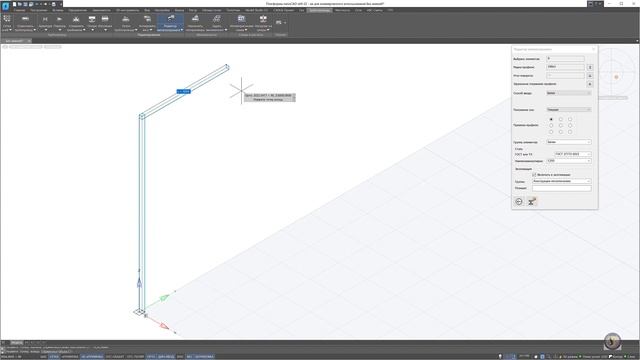Image resolution: width=640 pixels, height=360 pixels.
Task: Click the ribbon icon left of highlighted editor button
Action: 147,19
